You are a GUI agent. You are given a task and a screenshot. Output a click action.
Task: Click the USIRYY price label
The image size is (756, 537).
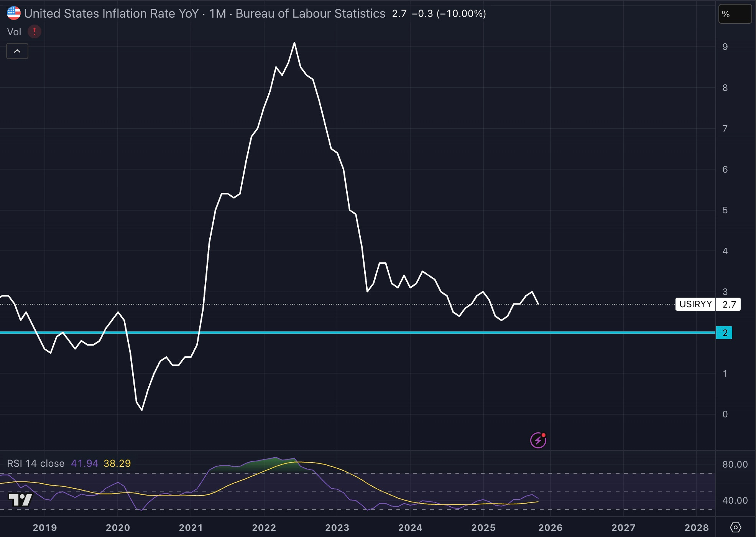click(695, 304)
